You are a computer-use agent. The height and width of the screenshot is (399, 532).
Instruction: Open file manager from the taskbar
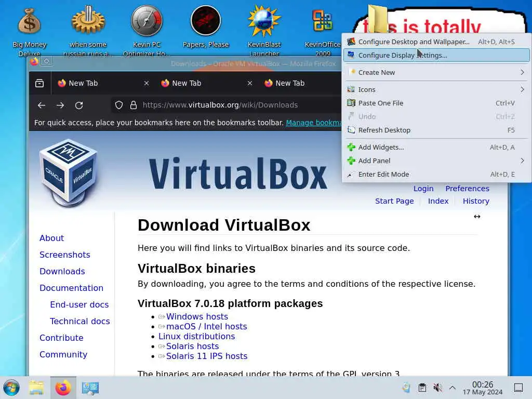[x=36, y=388]
